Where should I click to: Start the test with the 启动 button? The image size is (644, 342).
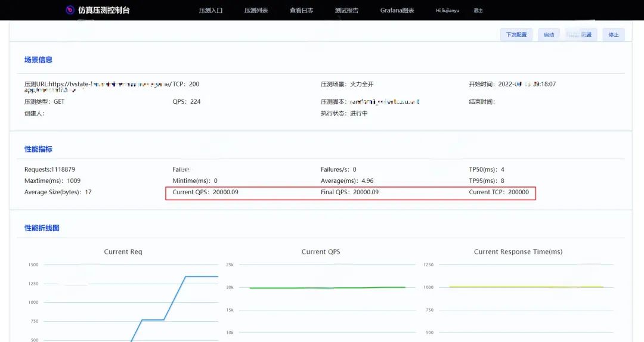tap(549, 35)
